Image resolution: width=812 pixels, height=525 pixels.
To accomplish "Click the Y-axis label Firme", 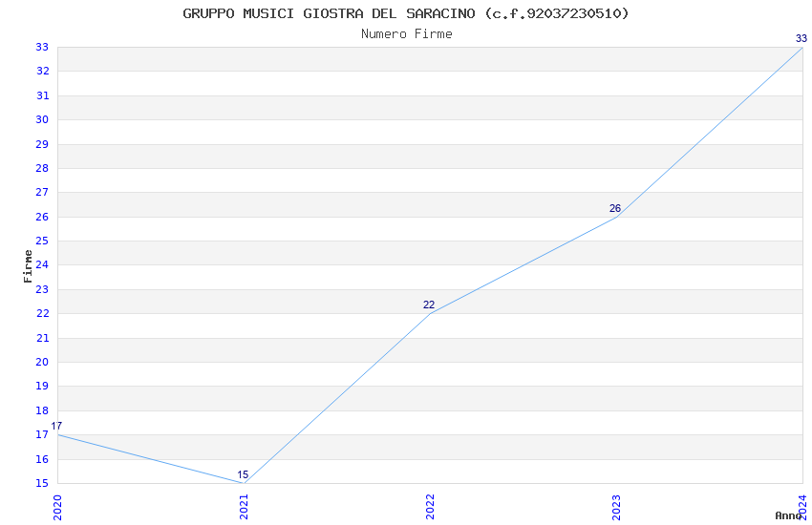I will click(28, 266).
